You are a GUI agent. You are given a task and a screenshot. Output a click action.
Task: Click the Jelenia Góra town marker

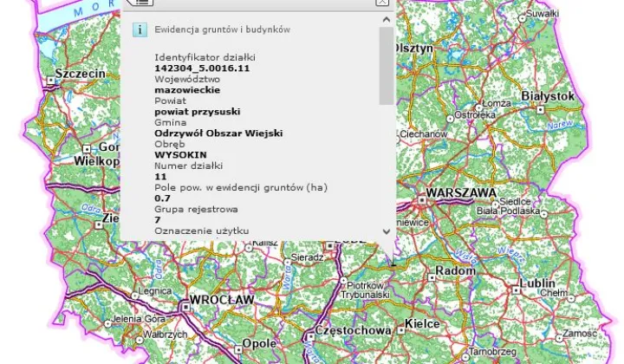coord(107,324)
